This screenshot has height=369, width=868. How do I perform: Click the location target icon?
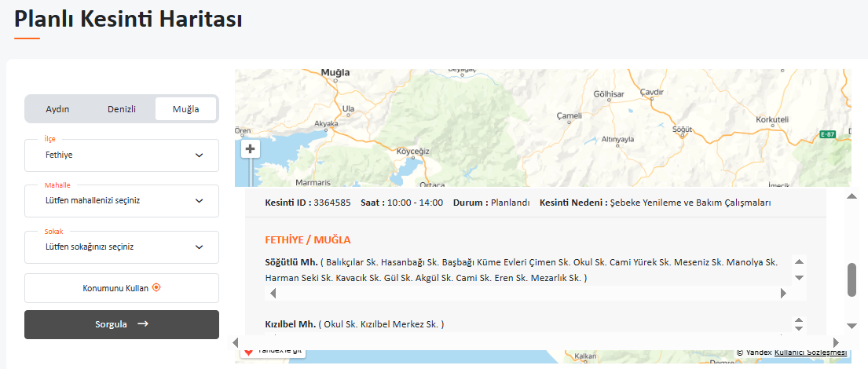click(156, 287)
